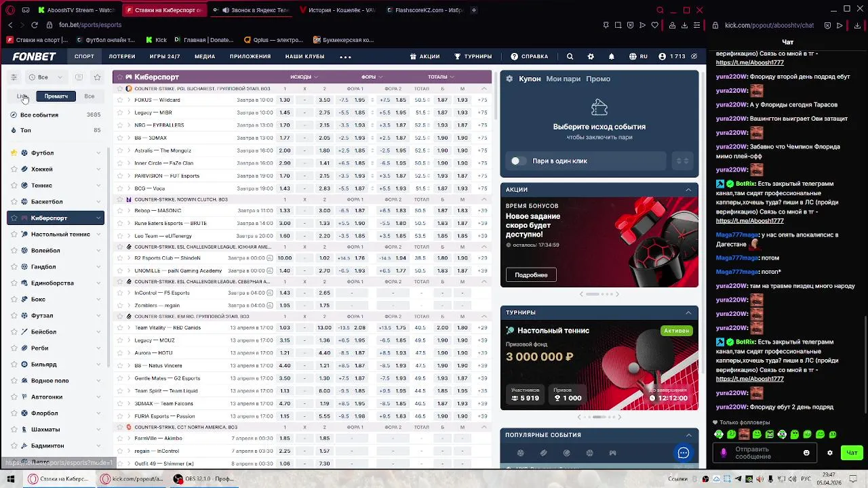Open the МЕДИА menu

(x=205, y=56)
